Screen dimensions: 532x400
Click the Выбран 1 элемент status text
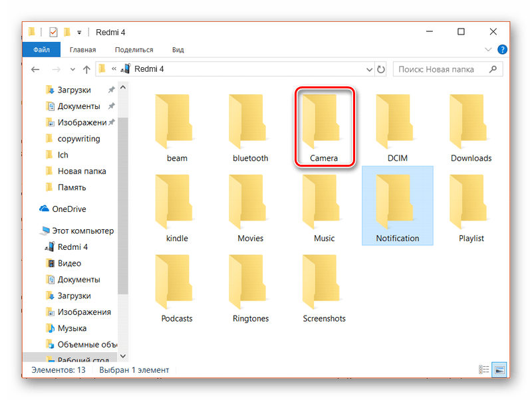pos(134,370)
